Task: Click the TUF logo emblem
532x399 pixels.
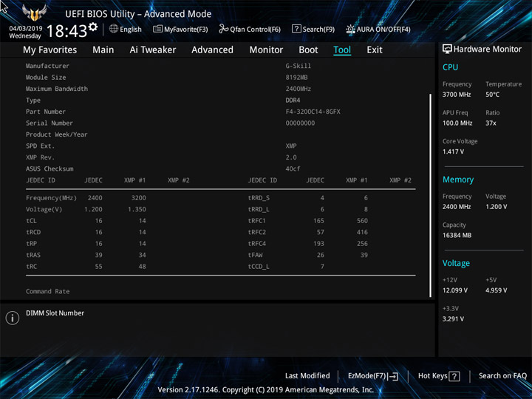Action: tap(34, 13)
